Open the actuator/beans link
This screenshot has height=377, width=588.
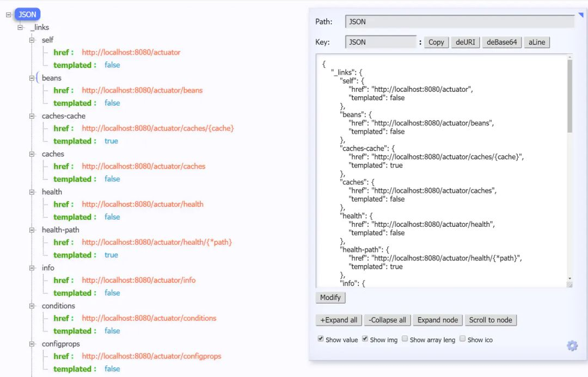pyautogui.click(x=142, y=90)
